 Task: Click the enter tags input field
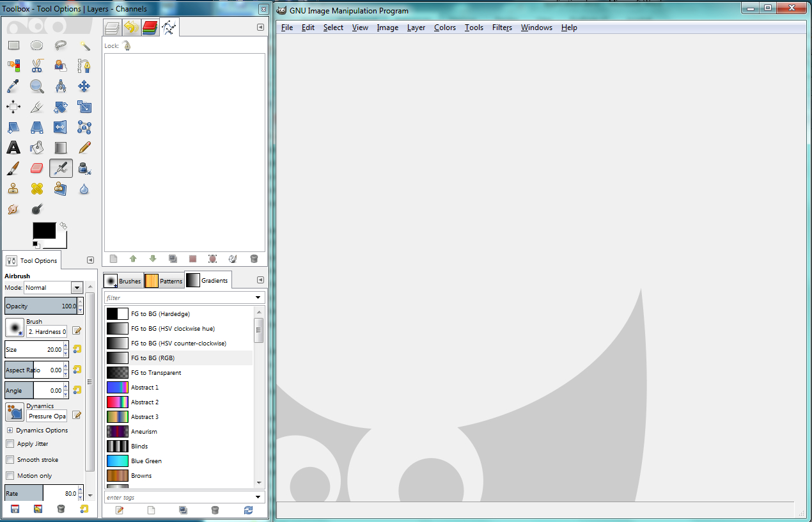coord(179,498)
